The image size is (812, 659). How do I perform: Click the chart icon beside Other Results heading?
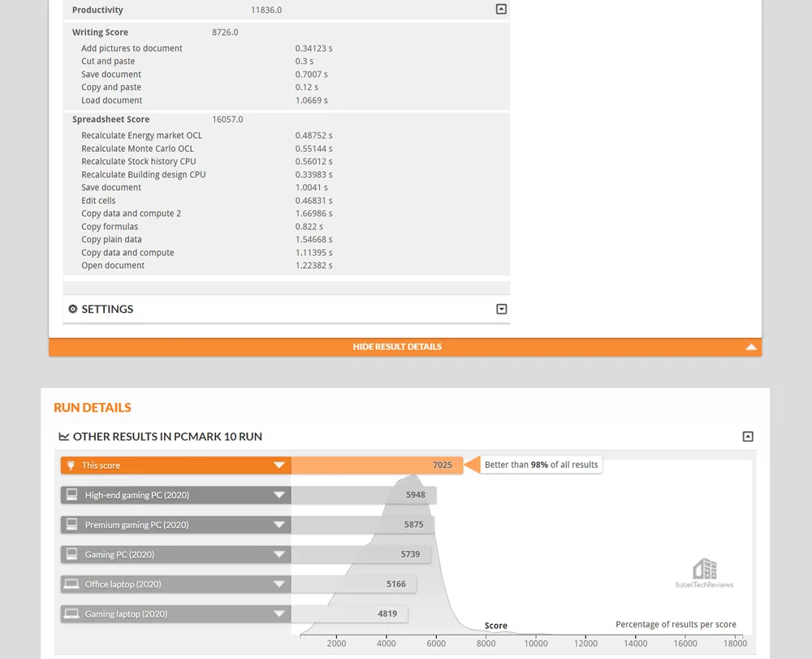coord(63,436)
